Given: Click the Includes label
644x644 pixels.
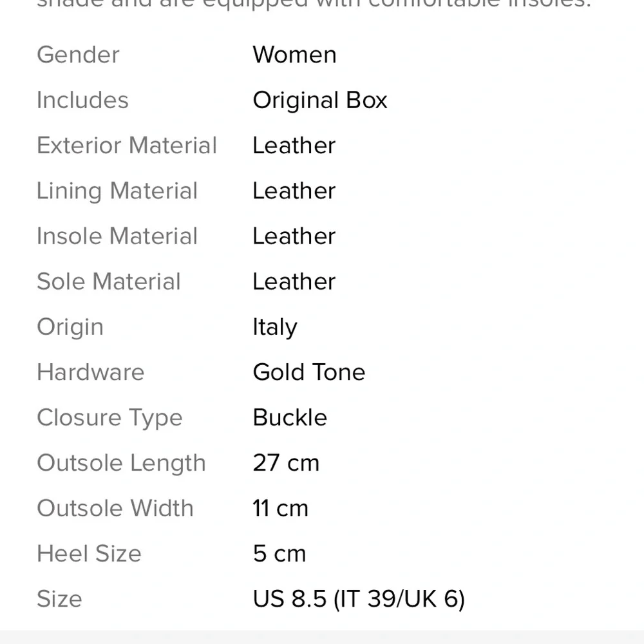Looking at the screenshot, I should 82,100.
